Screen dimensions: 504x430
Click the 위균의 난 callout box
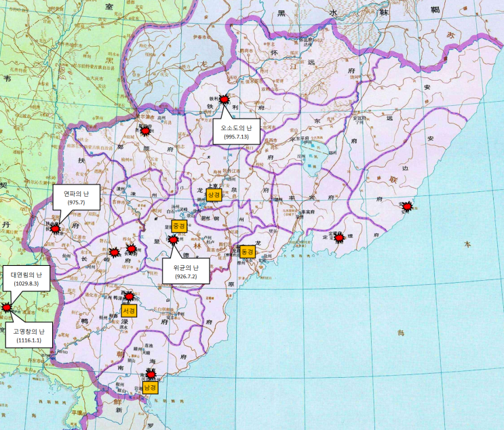click(x=186, y=271)
